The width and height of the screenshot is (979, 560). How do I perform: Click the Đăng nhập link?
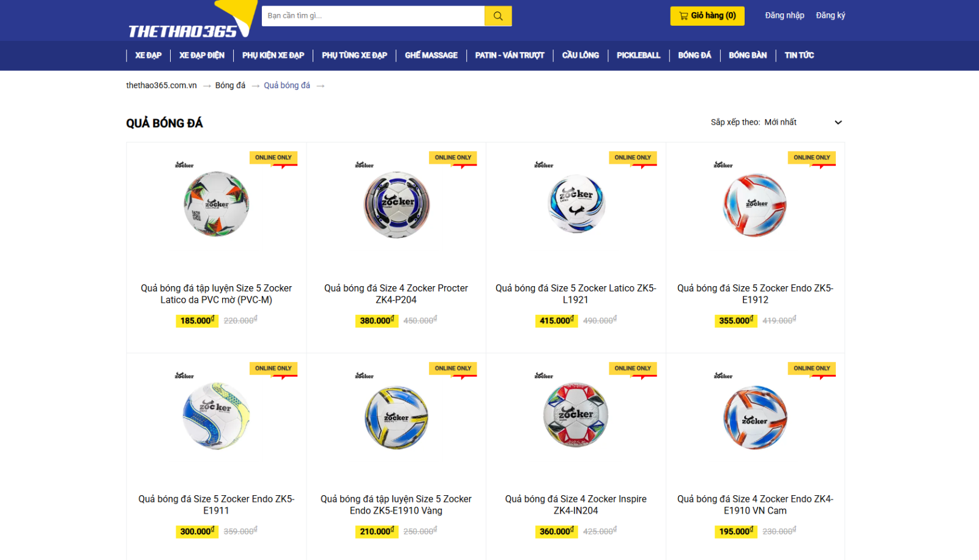click(x=784, y=15)
